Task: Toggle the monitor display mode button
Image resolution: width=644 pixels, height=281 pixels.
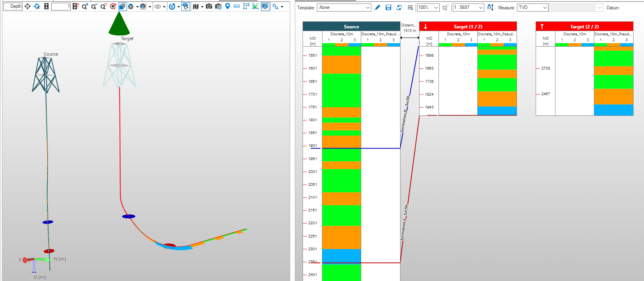Action: point(265,6)
